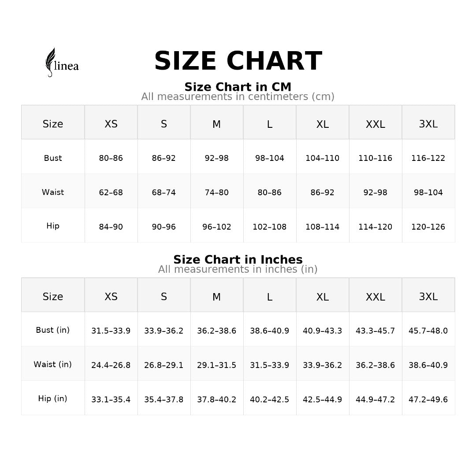Image resolution: width=476 pixels, height=476 pixels.
Task: Select the 62–68 waist cell for XS
Action: [111, 193]
